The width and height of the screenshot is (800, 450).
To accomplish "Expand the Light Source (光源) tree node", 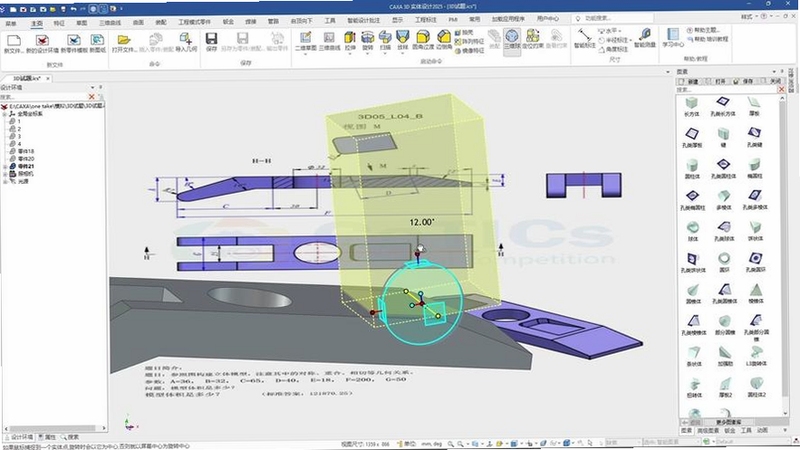I will coord(5,182).
